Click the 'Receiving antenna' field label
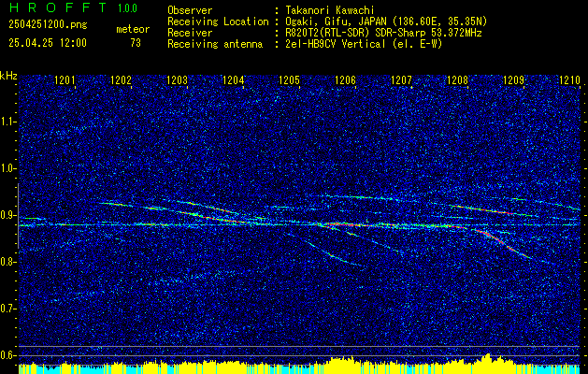The height and width of the screenshot is (374, 588). (x=215, y=44)
